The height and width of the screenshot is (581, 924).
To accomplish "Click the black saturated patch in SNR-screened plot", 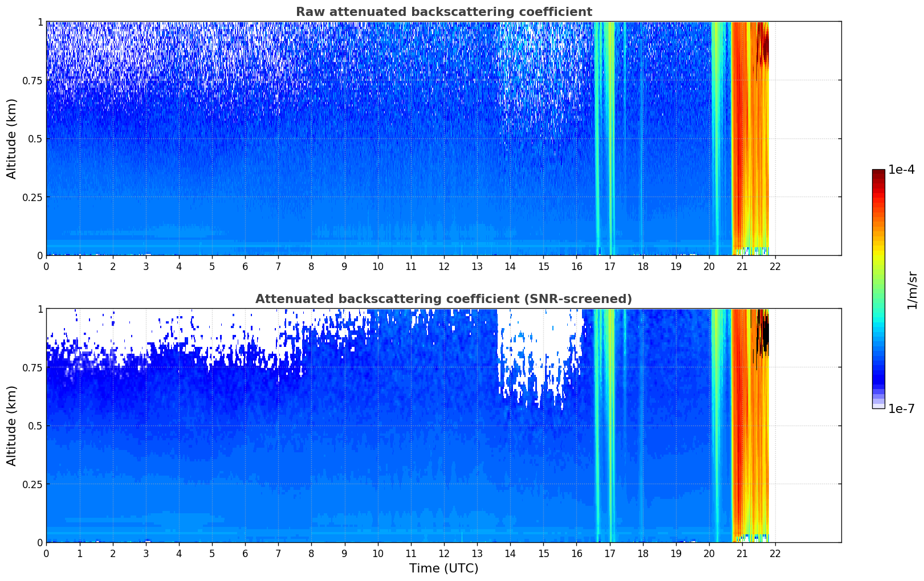I will coord(763,333).
